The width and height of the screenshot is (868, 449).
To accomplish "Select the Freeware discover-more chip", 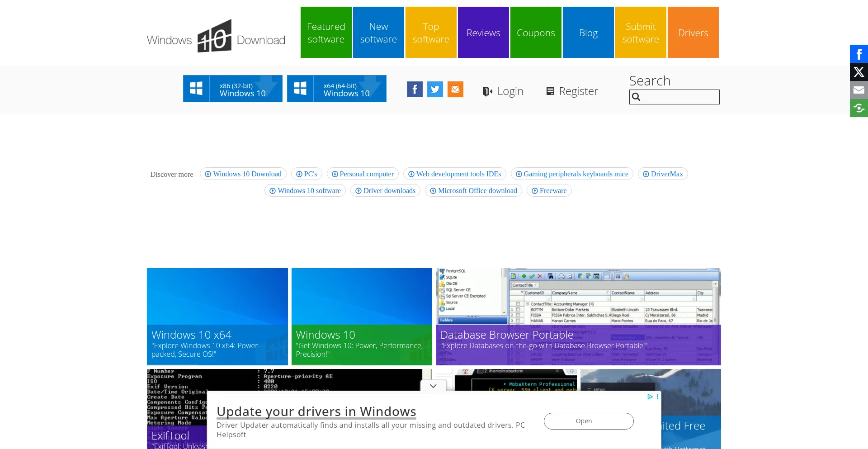I will coord(549,191).
